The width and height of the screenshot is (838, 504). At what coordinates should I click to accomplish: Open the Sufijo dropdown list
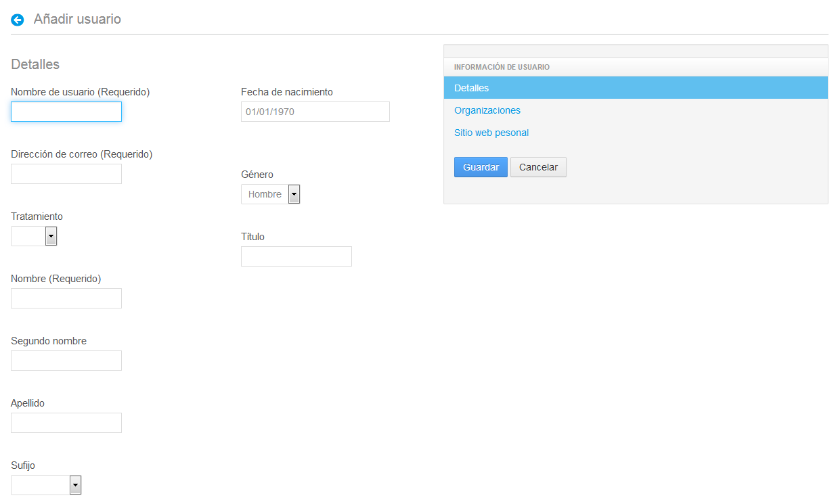(x=46, y=485)
